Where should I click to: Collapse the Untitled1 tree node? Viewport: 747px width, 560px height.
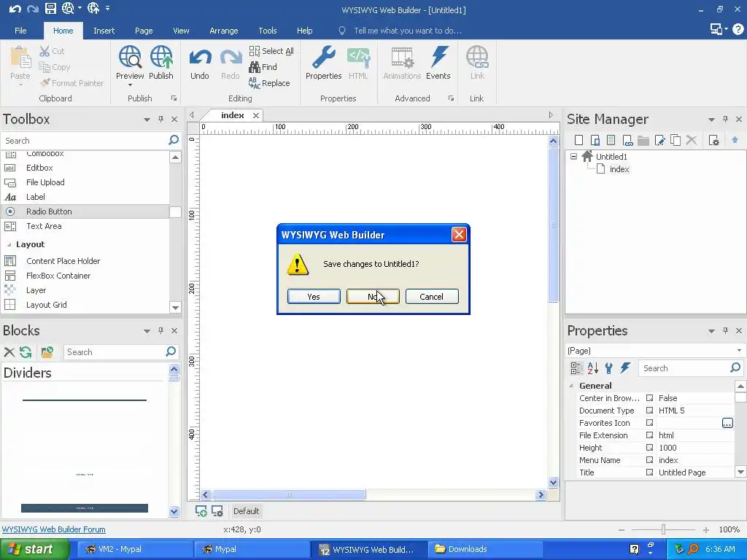point(573,156)
